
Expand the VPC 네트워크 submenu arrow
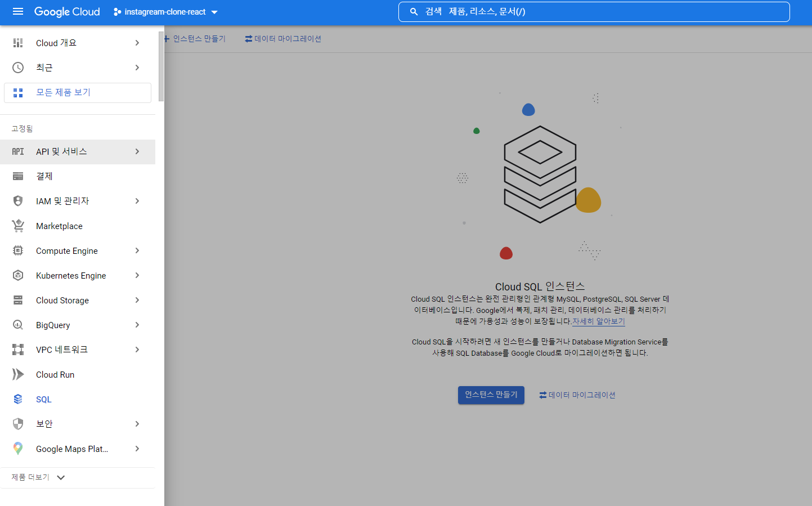pos(137,350)
